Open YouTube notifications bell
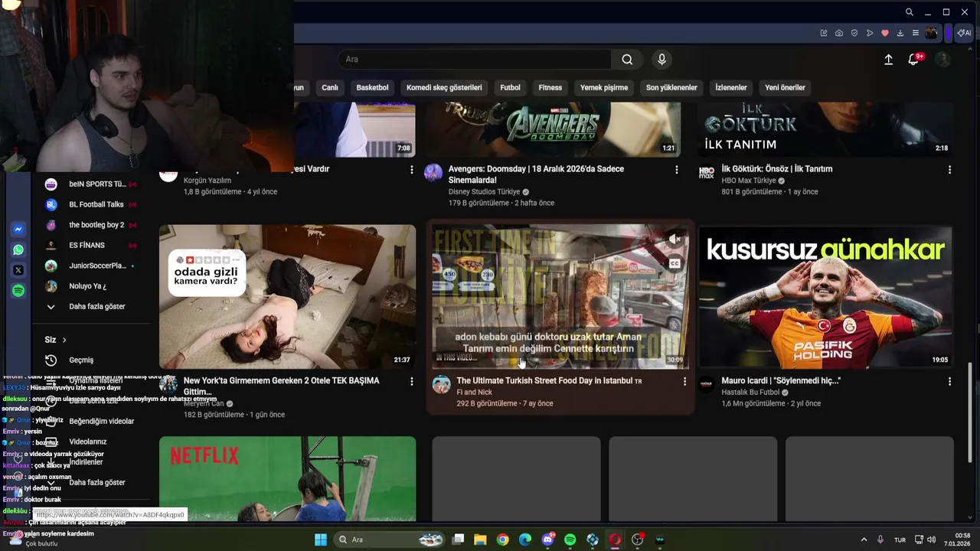This screenshot has width=980, height=551. coord(913,60)
